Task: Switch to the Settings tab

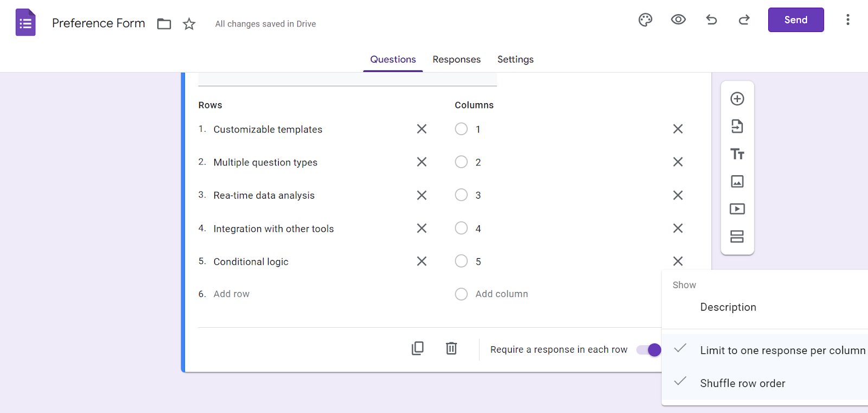Action: (515, 60)
